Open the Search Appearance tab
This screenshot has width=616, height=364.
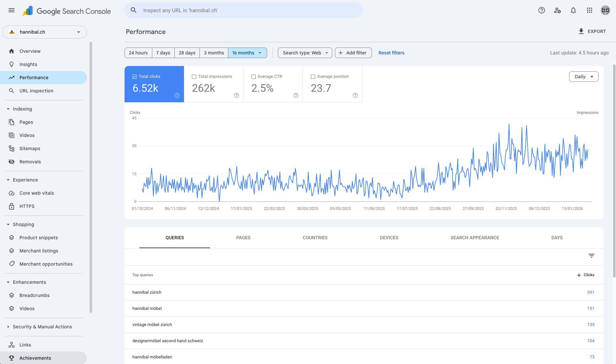[475, 238]
